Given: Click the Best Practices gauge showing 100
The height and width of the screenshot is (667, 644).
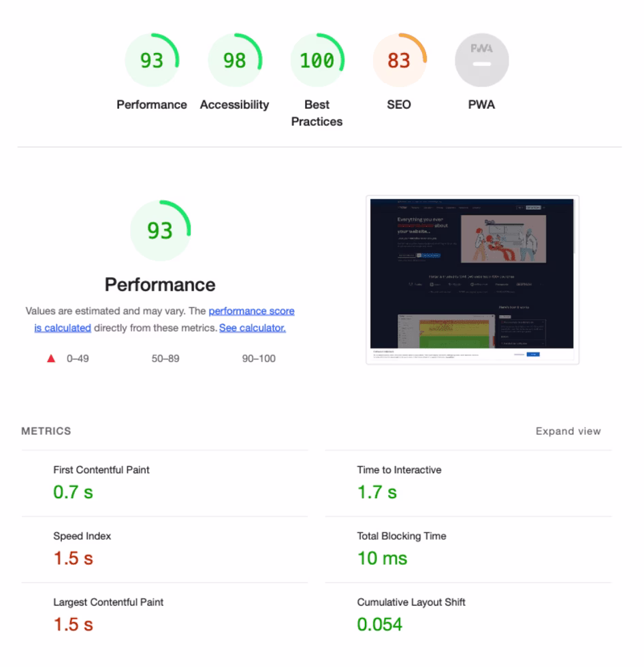Looking at the screenshot, I should coord(317,59).
